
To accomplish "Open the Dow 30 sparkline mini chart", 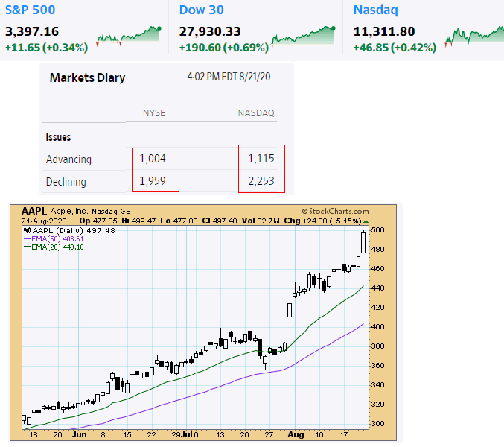I will pos(303,36).
